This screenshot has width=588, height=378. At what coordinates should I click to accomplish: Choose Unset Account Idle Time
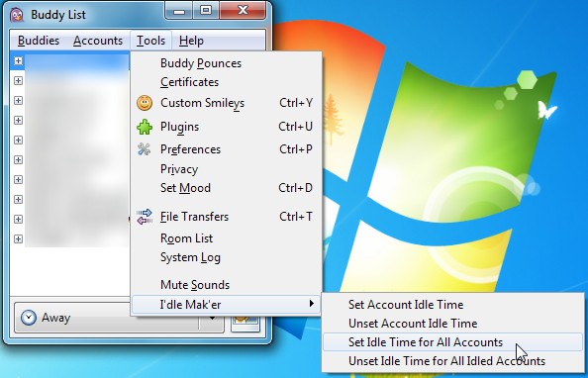(x=452, y=324)
